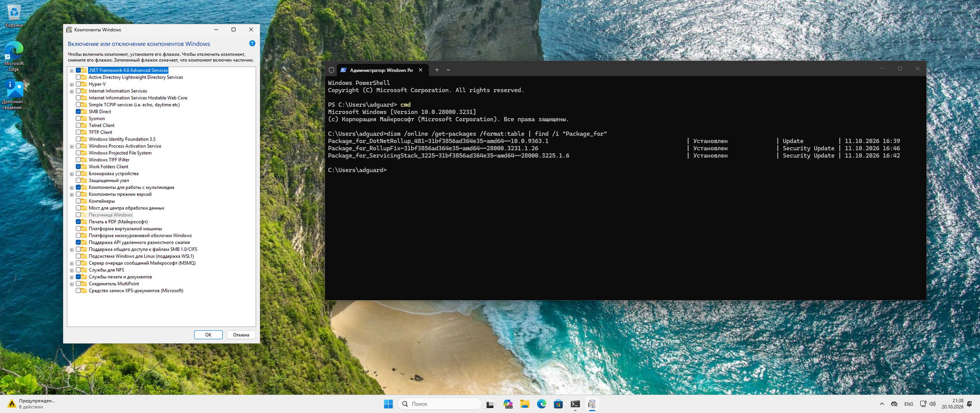
Task: Confirm changes with the OK button
Action: (x=208, y=335)
